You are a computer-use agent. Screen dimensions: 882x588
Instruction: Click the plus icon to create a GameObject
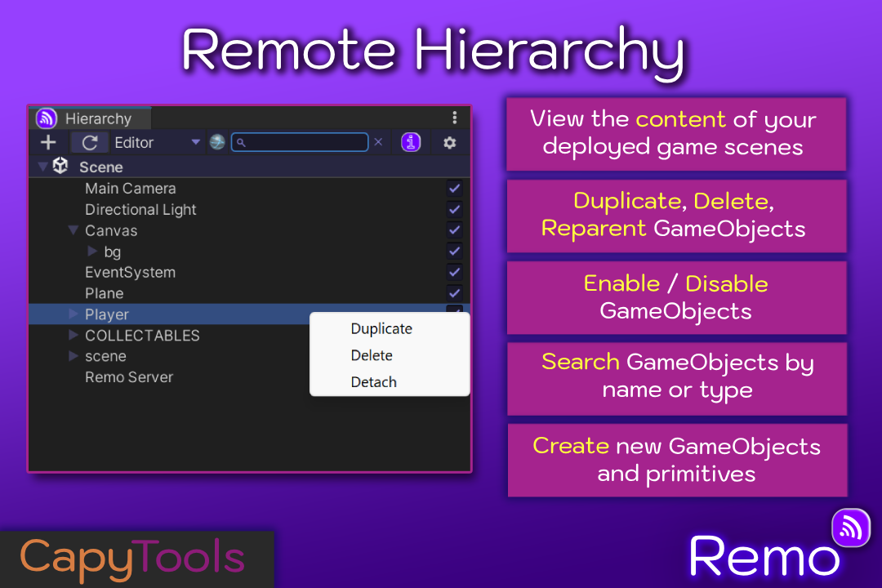pos(48,142)
